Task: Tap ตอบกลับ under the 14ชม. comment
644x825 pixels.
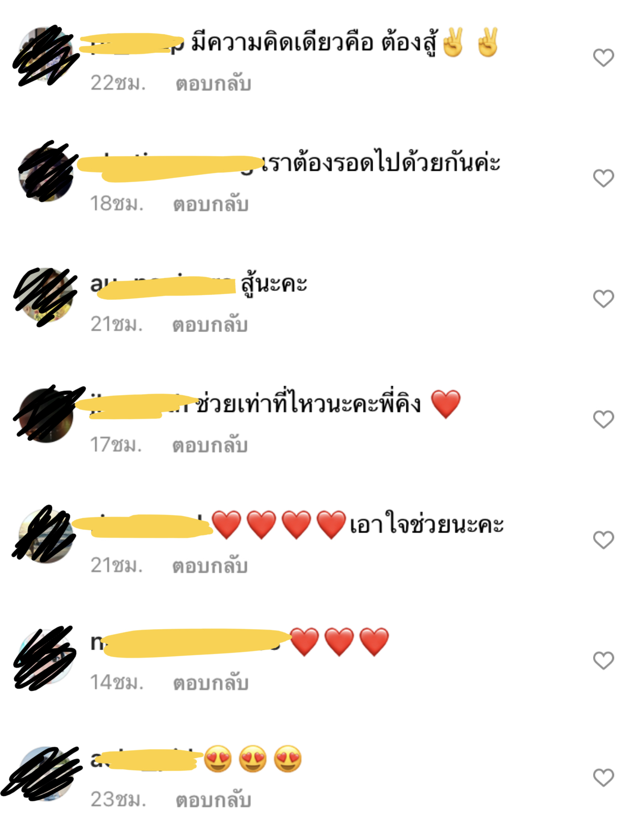Action: (x=211, y=682)
